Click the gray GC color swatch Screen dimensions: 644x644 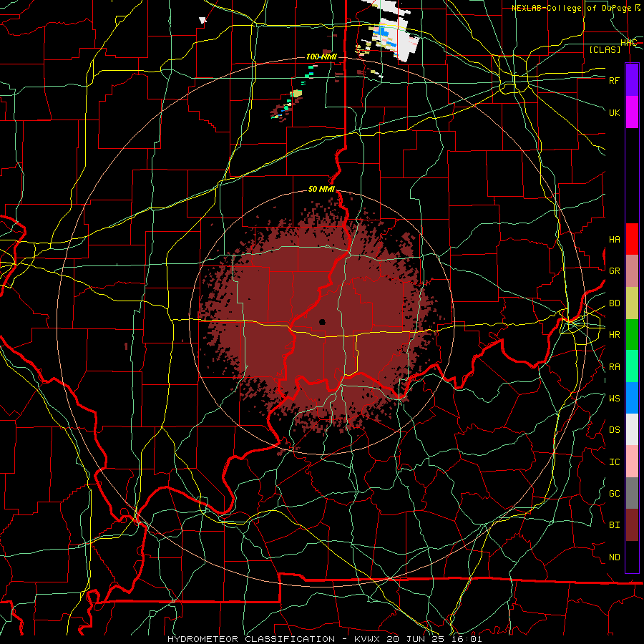[632, 493]
